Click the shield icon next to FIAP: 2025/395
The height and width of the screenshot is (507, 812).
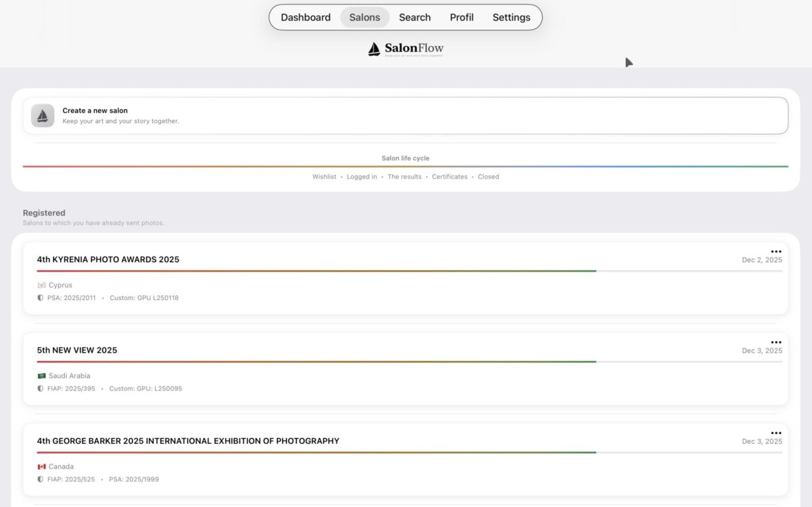coord(41,389)
